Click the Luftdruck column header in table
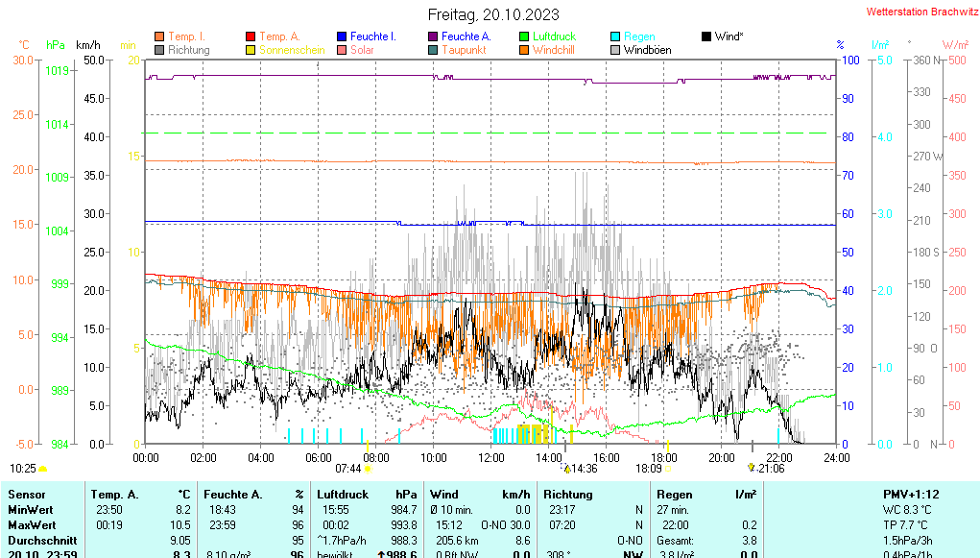This screenshot has width=980, height=558. 343,494
